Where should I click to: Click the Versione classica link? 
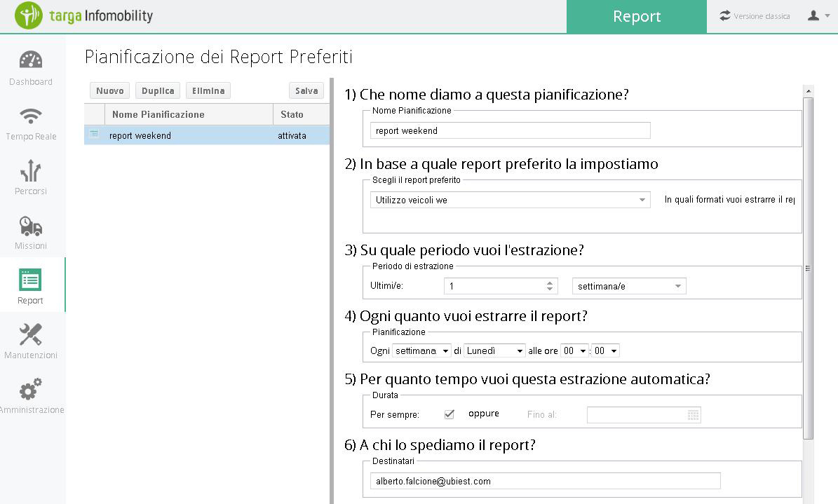tap(762, 17)
